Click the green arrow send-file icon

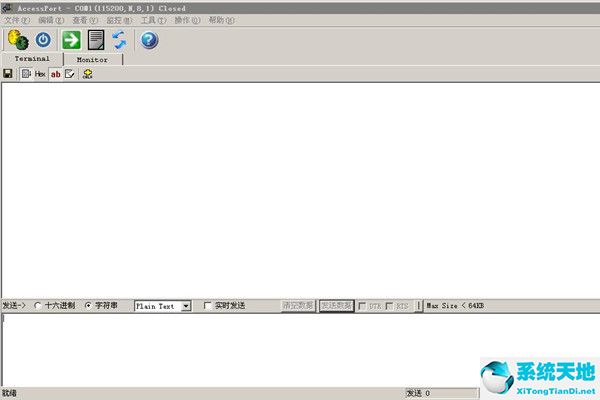(x=72, y=40)
